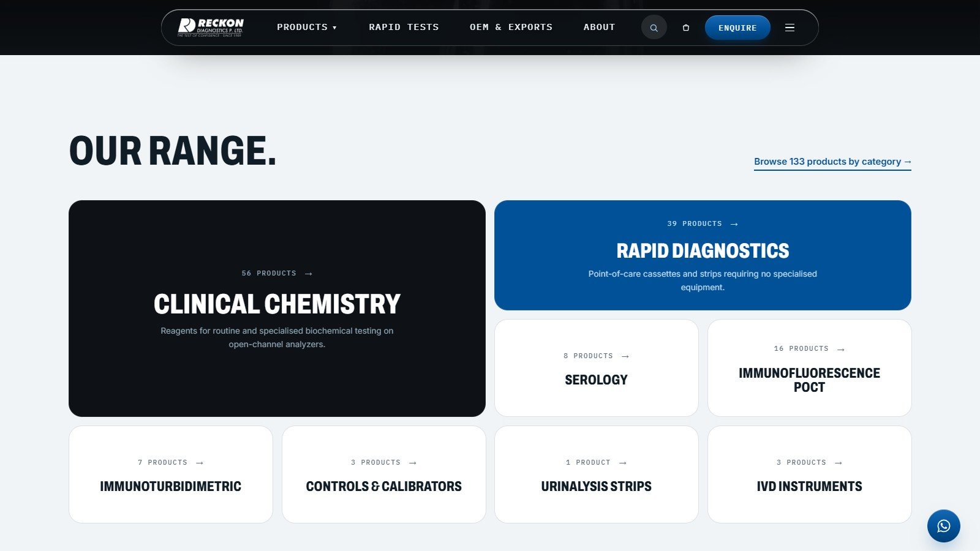Click the Clinical Chemistry description text
Screen dimensions: 980x551
277,337
